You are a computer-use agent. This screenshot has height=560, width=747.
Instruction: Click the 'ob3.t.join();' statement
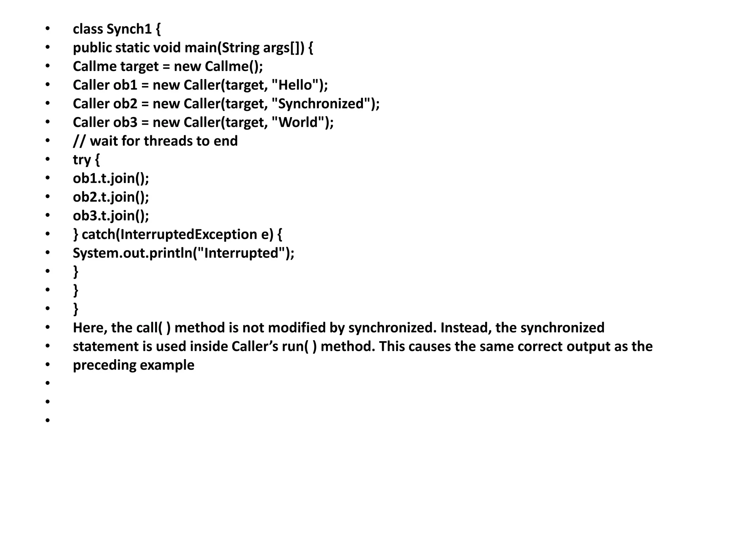[x=111, y=215]
